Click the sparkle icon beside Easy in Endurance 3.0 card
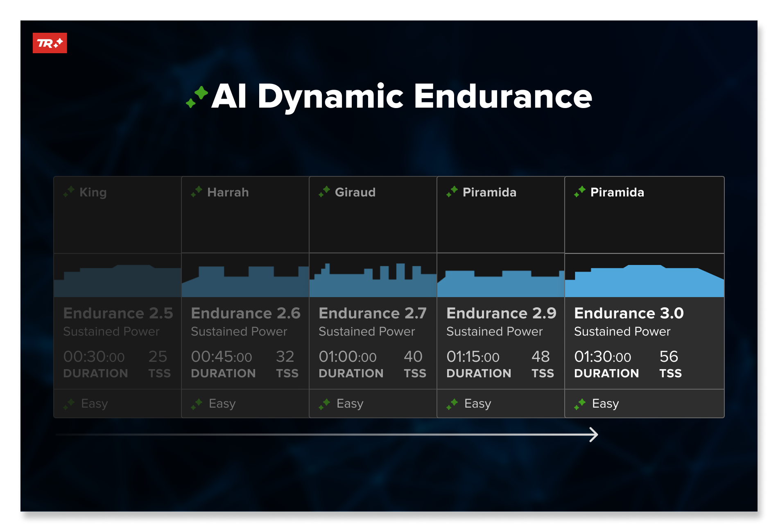This screenshot has height=532, width=778. pyautogui.click(x=580, y=404)
